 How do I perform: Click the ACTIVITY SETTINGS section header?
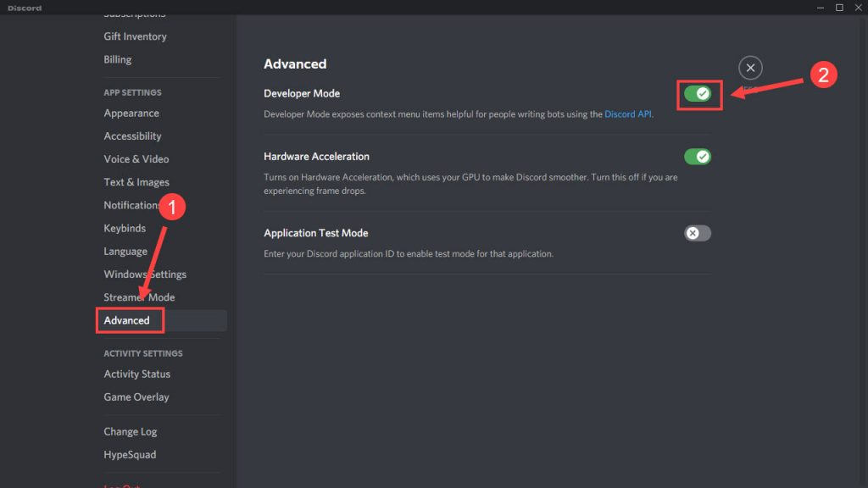pos(142,353)
